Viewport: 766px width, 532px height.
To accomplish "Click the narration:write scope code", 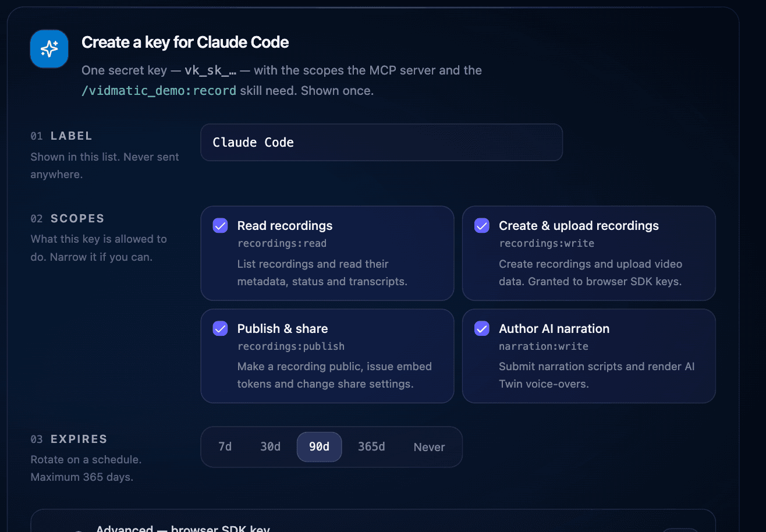I will [x=544, y=346].
